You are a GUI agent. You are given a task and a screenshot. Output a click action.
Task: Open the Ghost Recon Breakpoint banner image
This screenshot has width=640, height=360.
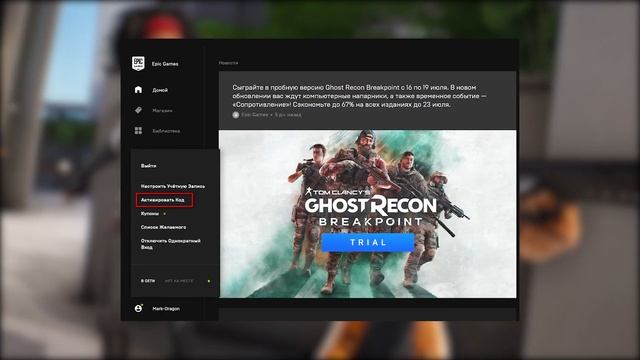tap(367, 214)
